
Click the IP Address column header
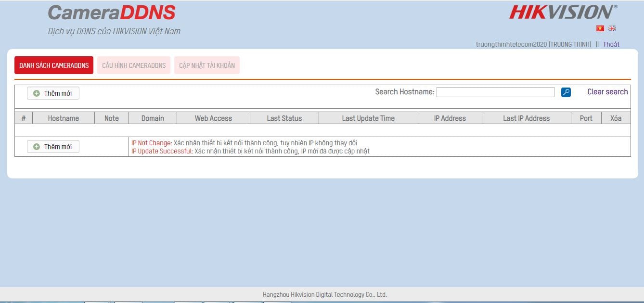(x=450, y=118)
